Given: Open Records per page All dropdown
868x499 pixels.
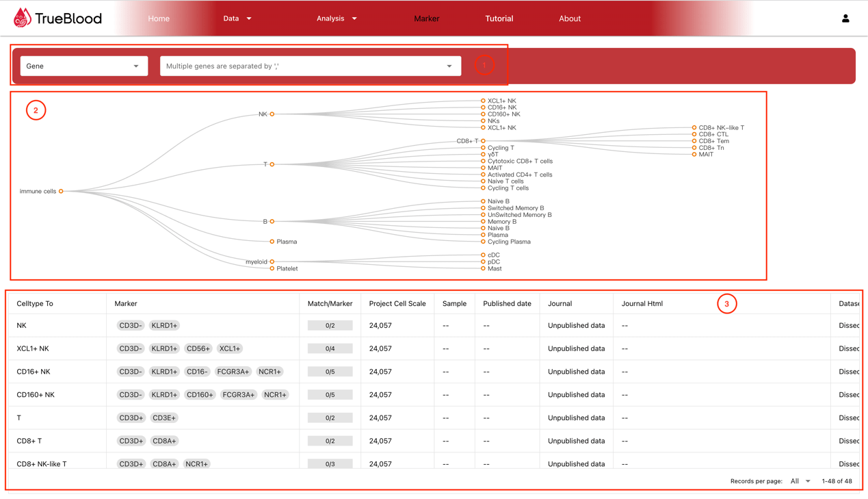Looking at the screenshot, I should [x=800, y=481].
